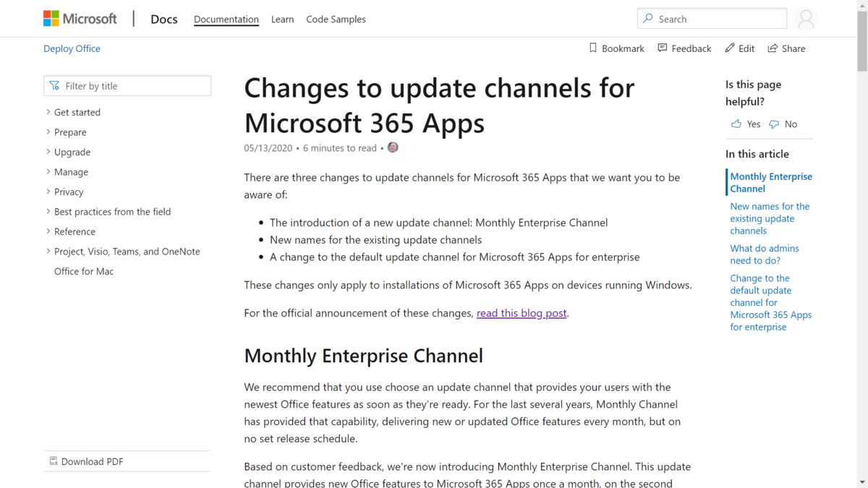
Task: Click the 'Is this page helpful?' heading
Action: click(x=754, y=93)
